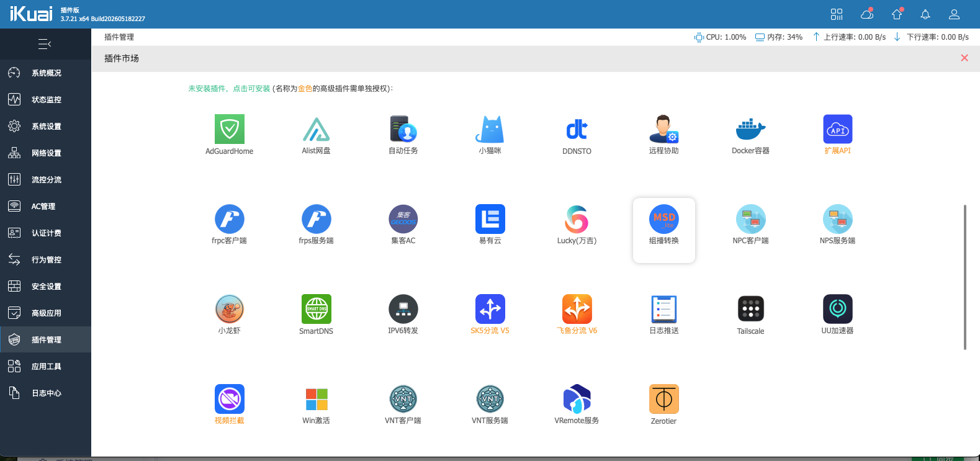Install the frpc客户端 plugin
Viewport: 980px width, 461px height.
coord(230,219)
